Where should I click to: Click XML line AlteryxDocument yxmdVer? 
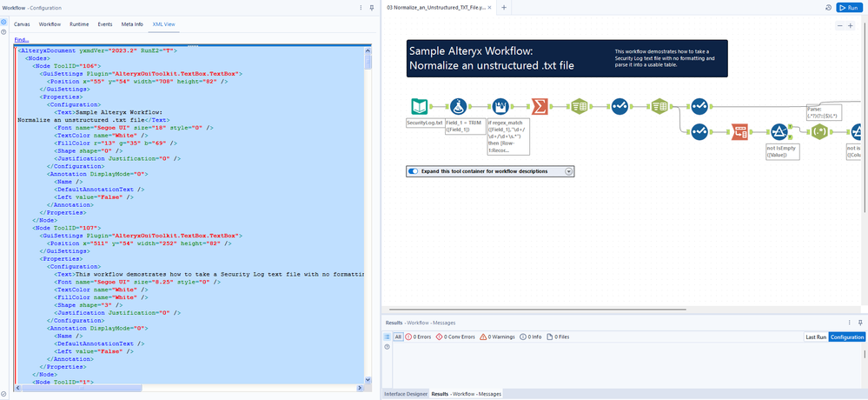point(97,50)
